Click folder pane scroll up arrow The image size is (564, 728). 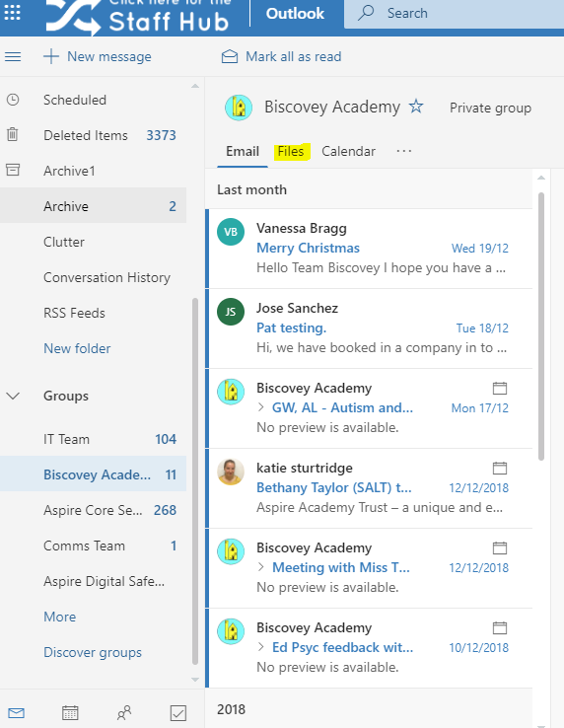pos(195,86)
